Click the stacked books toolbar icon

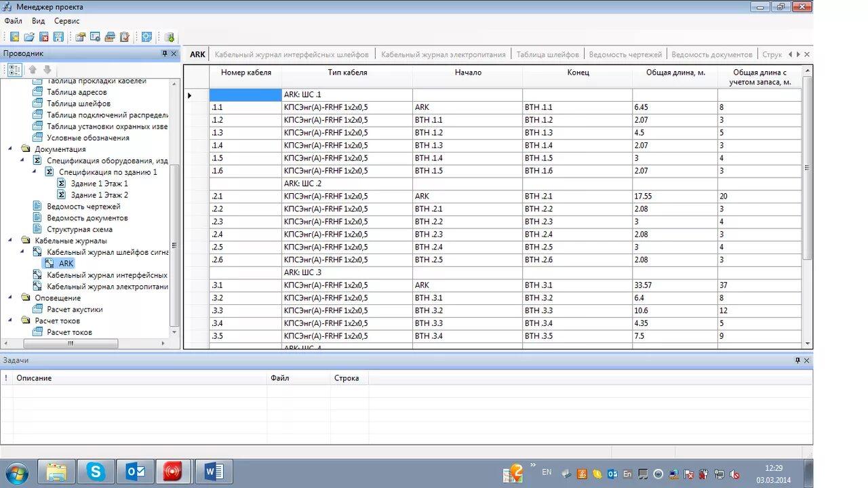(x=110, y=37)
